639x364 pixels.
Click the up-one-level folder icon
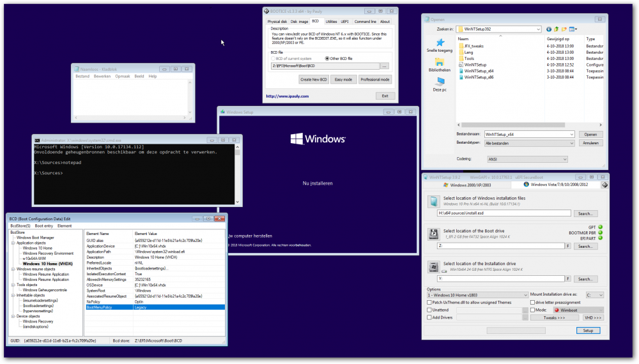tap(557, 29)
